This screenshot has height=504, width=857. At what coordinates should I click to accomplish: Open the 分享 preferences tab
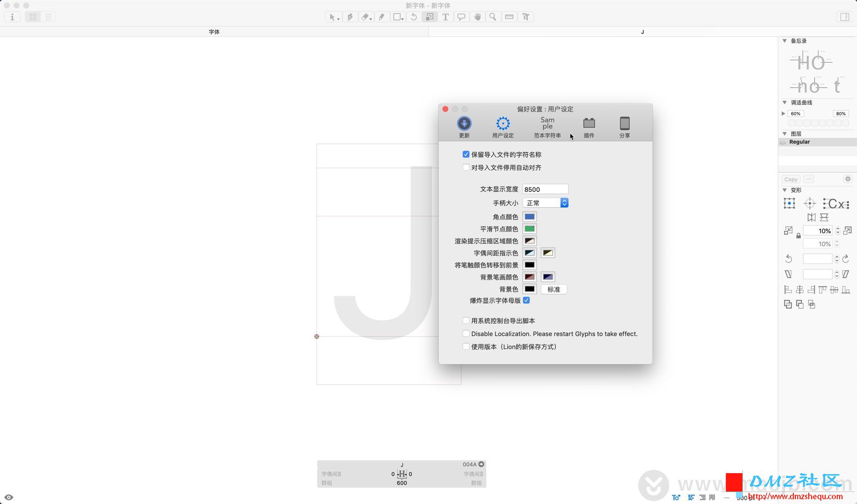click(625, 127)
